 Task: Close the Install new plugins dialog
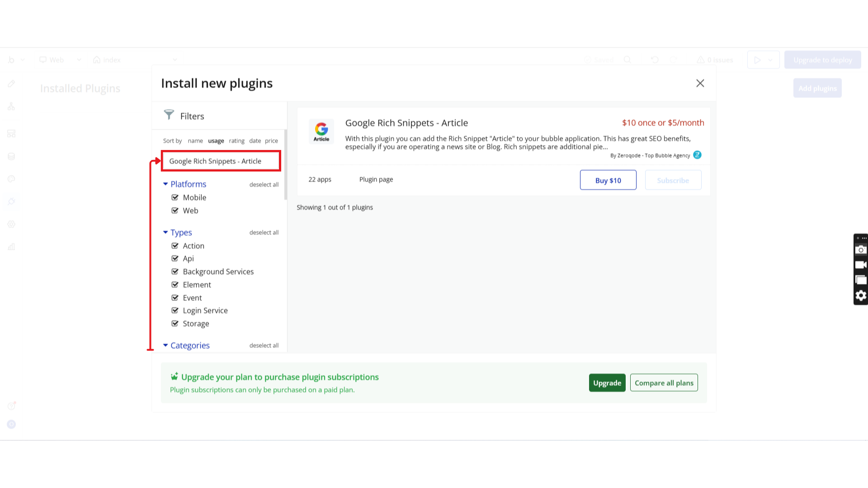click(x=700, y=83)
